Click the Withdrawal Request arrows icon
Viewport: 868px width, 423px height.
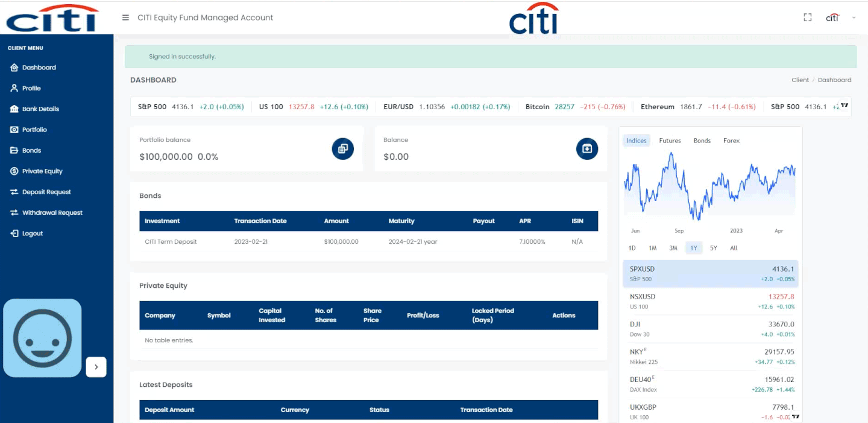(14, 213)
